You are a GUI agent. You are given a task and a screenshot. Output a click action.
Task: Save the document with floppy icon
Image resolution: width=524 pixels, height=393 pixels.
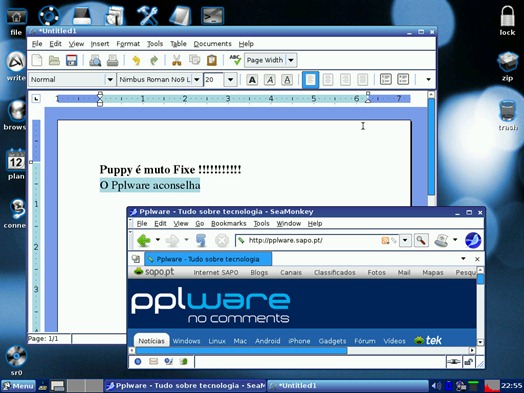coord(72,60)
